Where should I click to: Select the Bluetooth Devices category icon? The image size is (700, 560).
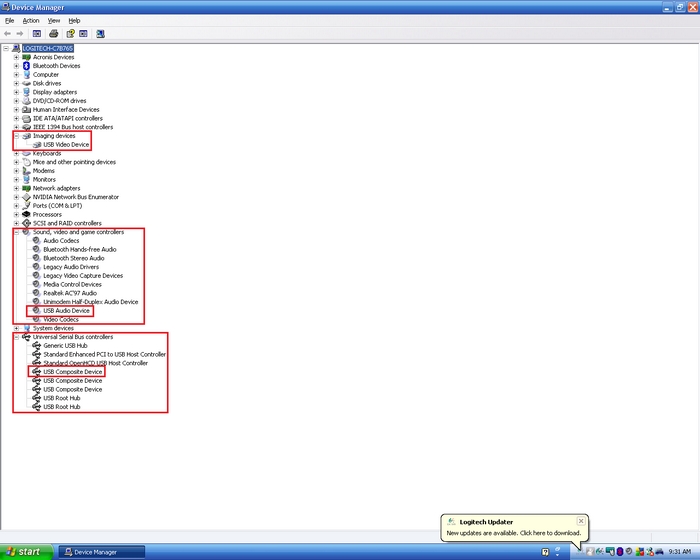(26, 66)
